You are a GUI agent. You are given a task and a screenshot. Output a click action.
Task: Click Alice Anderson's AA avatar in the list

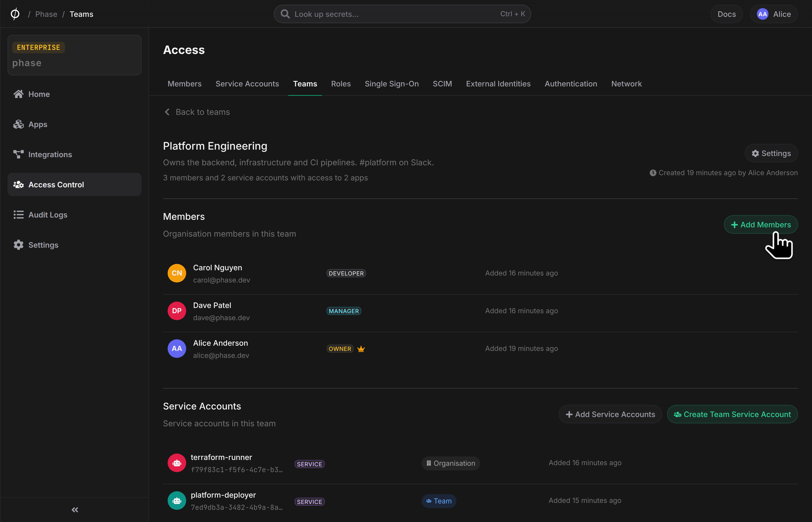[x=177, y=349]
